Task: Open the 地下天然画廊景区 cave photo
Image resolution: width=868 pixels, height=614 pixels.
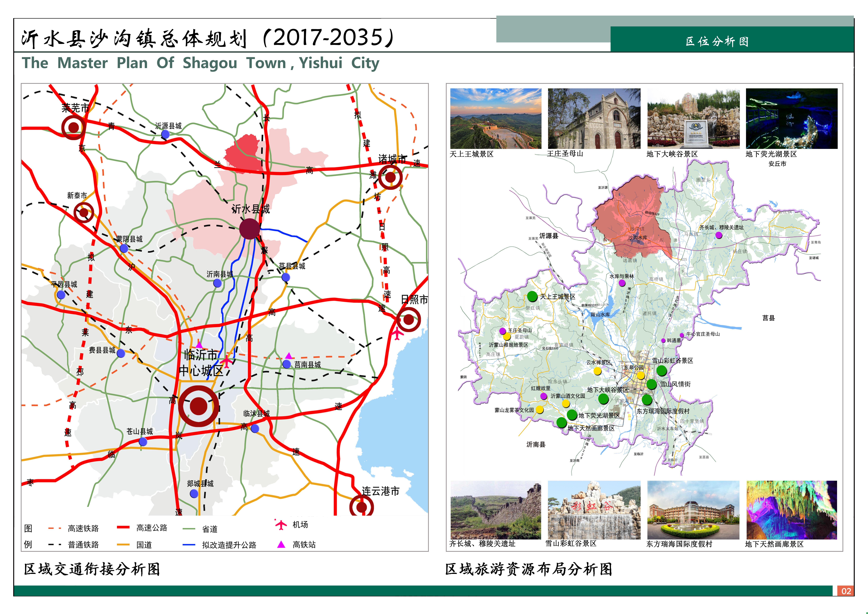Action: click(792, 510)
